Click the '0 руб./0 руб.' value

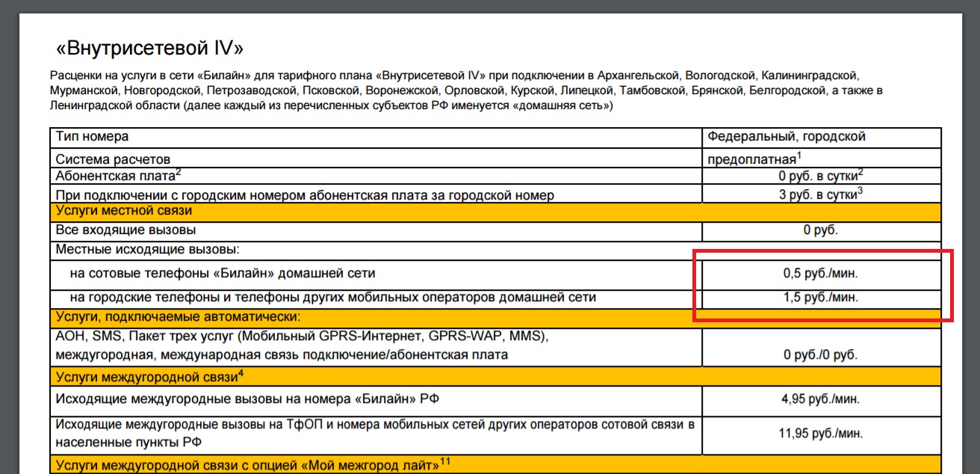820,354
